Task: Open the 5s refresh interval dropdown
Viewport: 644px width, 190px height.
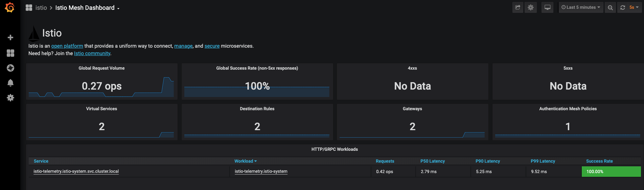Action: (634, 7)
